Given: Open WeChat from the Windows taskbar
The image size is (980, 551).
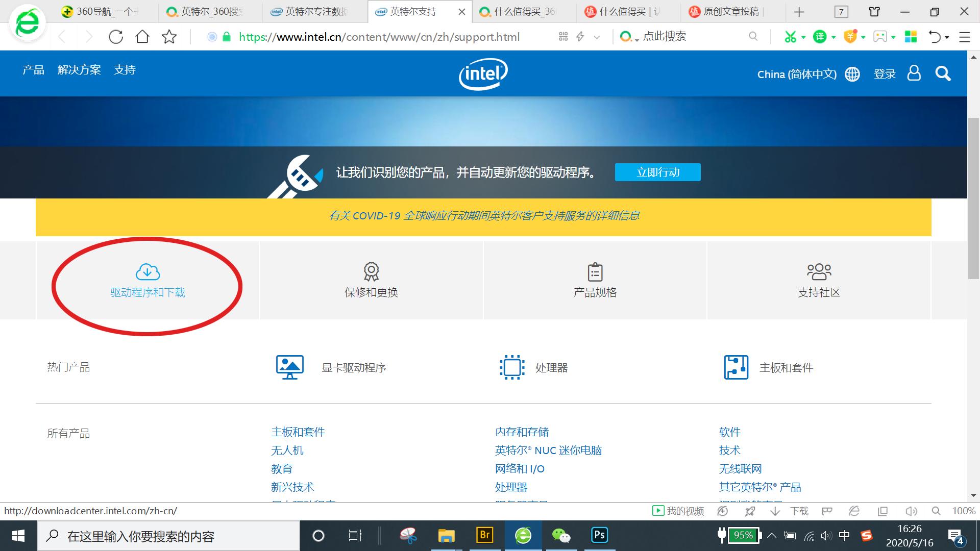Looking at the screenshot, I should (x=561, y=536).
